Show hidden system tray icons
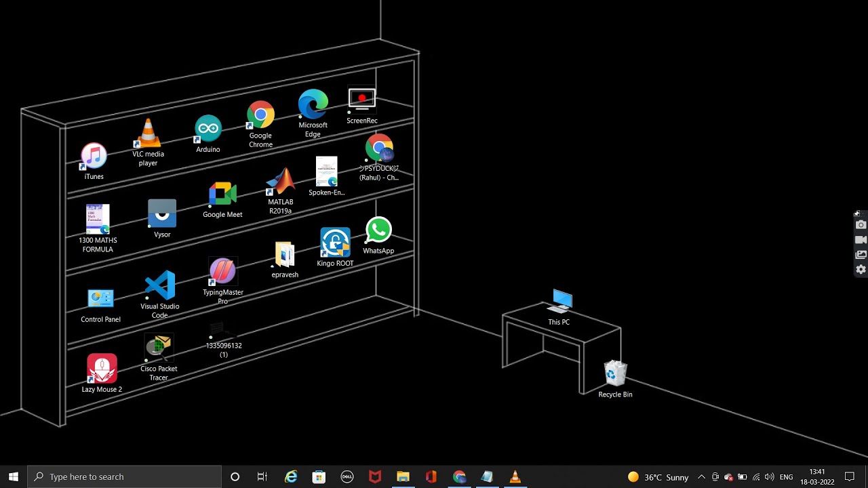 pos(701,477)
